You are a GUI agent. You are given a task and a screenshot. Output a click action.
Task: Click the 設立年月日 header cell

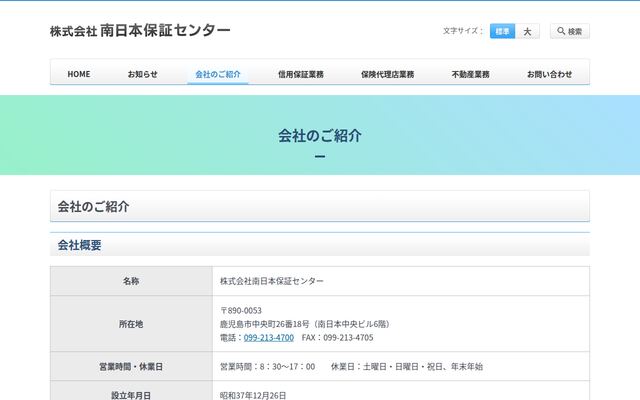coord(131,391)
